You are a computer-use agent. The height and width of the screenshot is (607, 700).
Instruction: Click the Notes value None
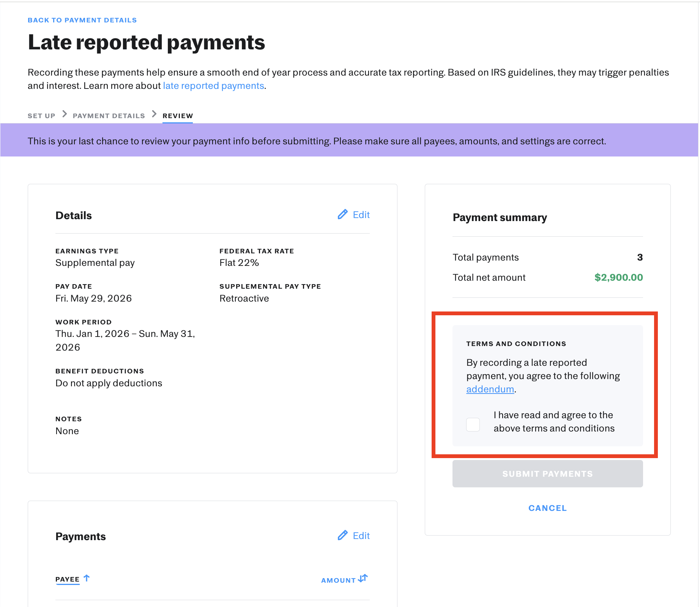pyautogui.click(x=67, y=431)
